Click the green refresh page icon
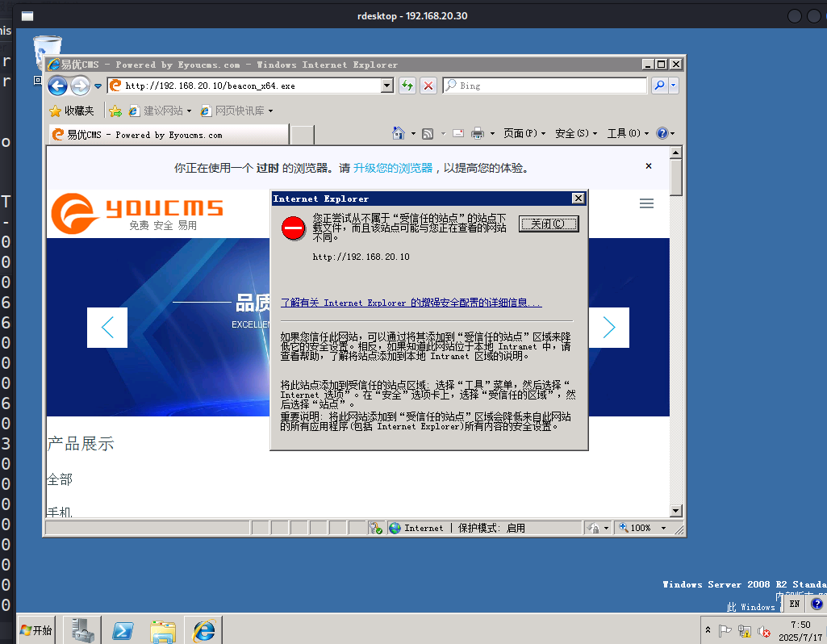Screen dimensions: 827x644 407,86
